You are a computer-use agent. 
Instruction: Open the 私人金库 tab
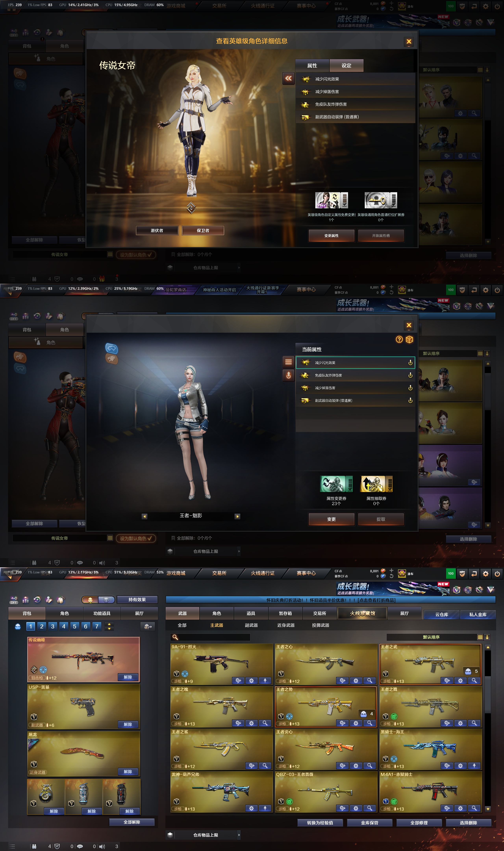(478, 614)
